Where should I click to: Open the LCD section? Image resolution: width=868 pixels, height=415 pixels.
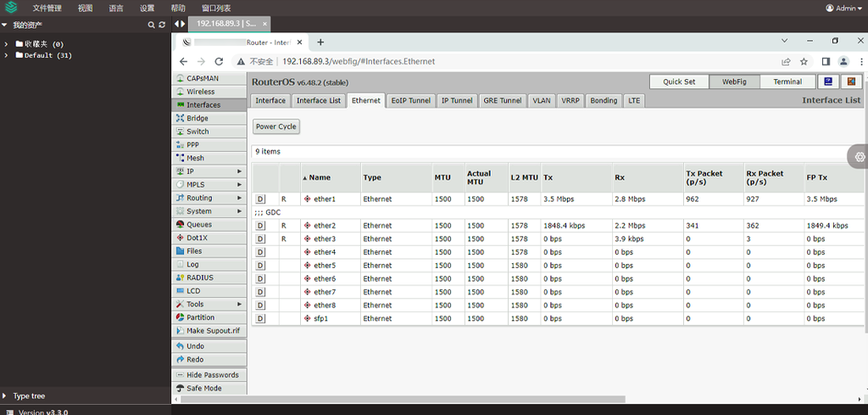click(x=209, y=291)
